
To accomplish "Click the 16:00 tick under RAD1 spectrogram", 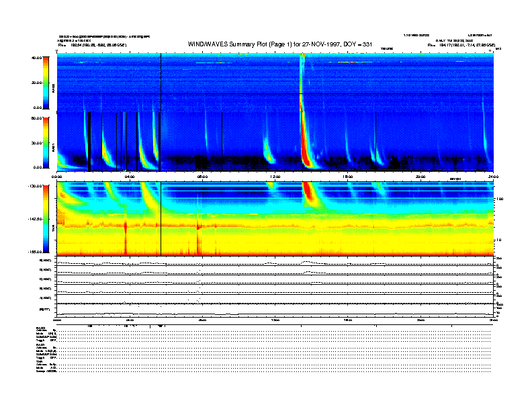I will tap(348, 177).
